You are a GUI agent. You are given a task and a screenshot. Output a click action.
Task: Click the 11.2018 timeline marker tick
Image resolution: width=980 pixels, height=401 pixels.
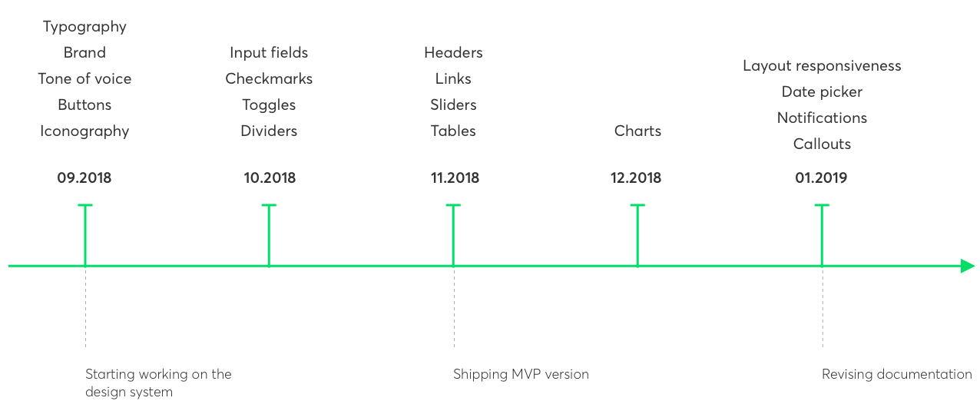453,234
